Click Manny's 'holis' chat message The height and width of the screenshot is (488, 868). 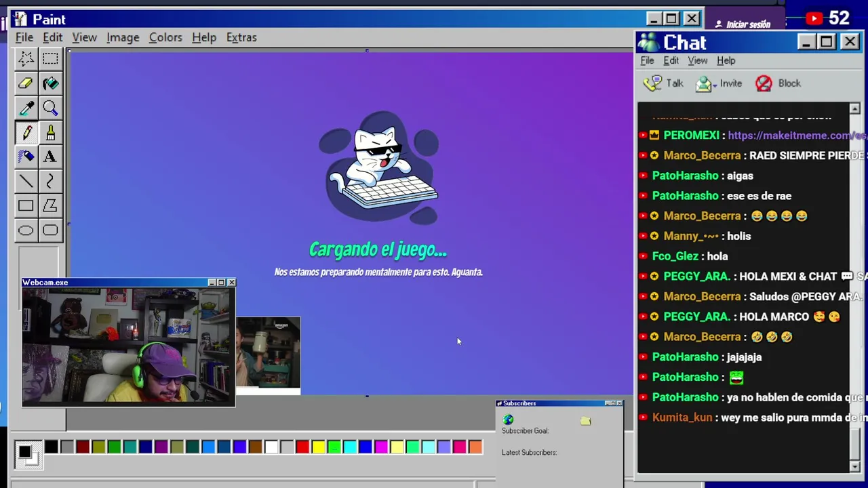[738, 236]
